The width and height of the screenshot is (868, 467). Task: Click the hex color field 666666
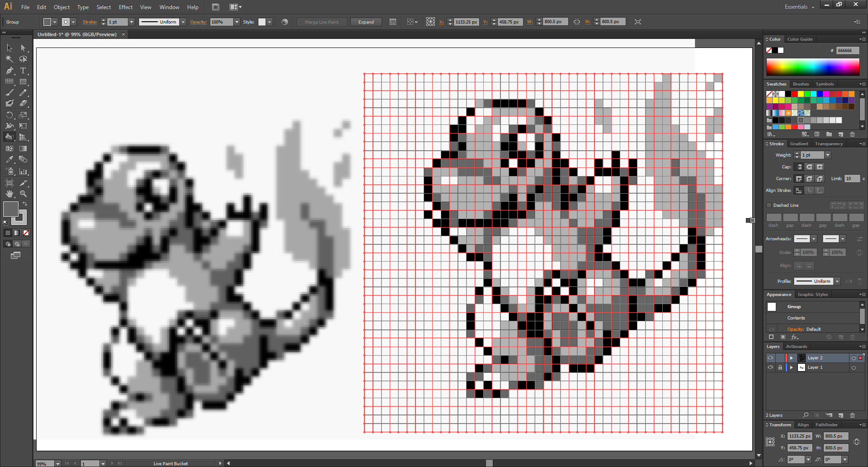847,50
